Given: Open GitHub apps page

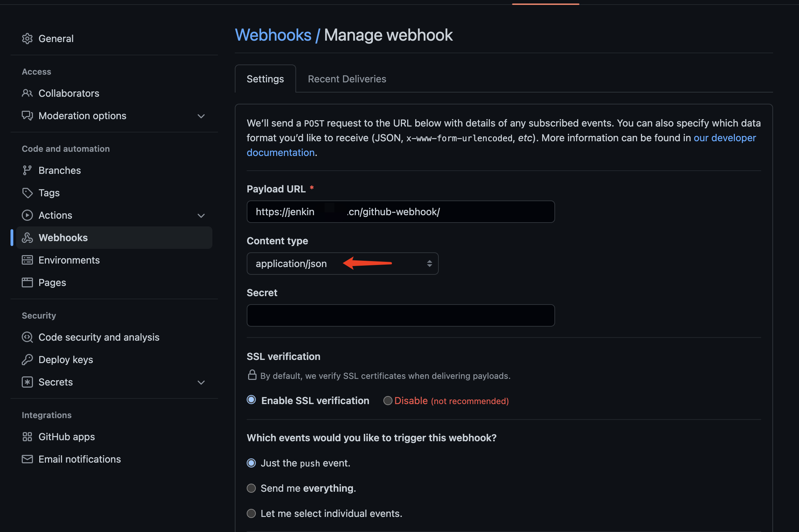Looking at the screenshot, I should click(67, 437).
